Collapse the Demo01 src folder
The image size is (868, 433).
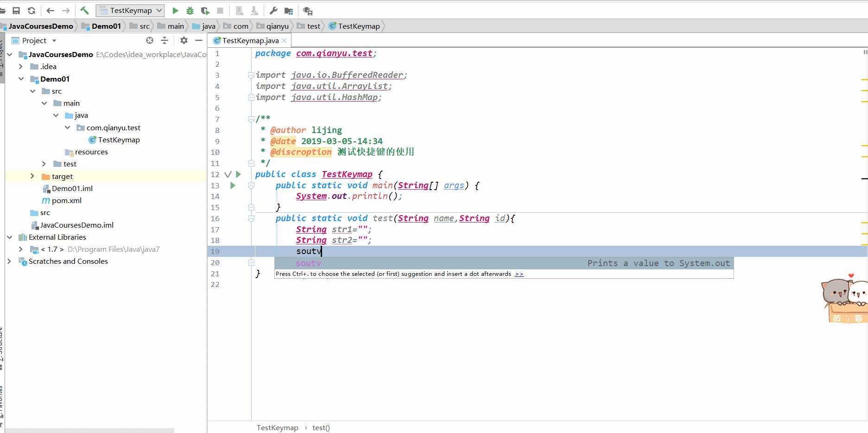point(32,91)
